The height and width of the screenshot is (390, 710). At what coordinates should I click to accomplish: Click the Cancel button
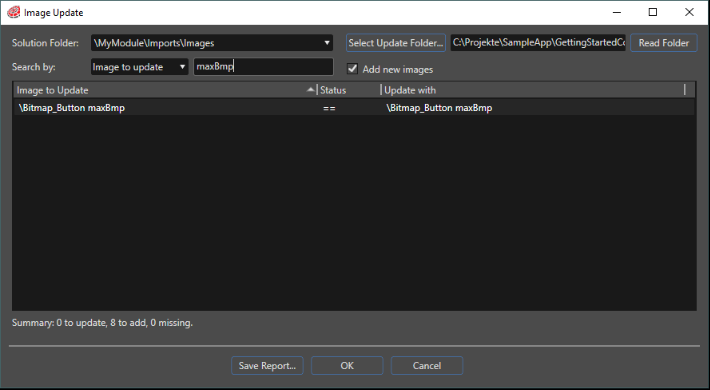427,366
